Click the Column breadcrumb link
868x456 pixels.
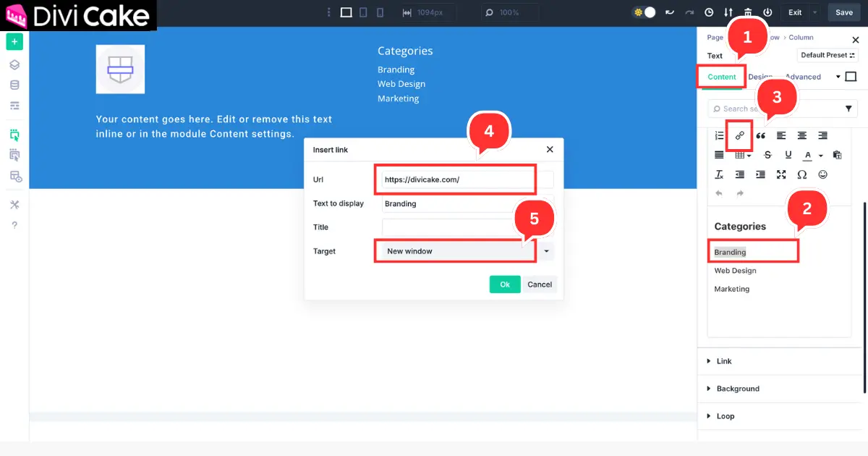[x=801, y=38]
